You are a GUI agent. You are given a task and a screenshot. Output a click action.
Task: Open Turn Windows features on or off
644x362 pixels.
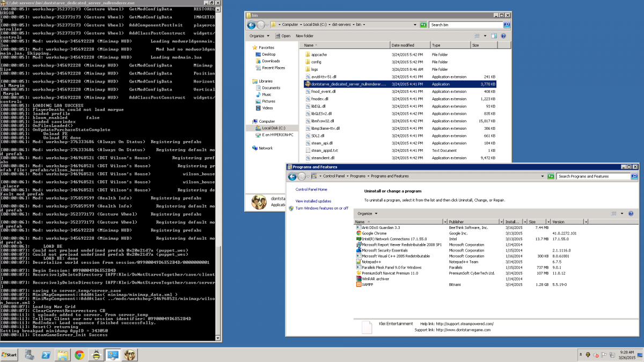tap(321, 208)
